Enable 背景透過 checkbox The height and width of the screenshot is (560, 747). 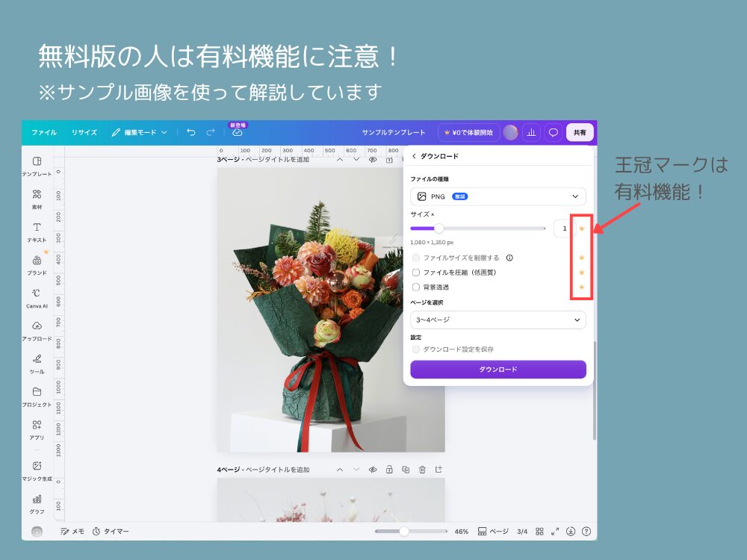[x=416, y=287]
